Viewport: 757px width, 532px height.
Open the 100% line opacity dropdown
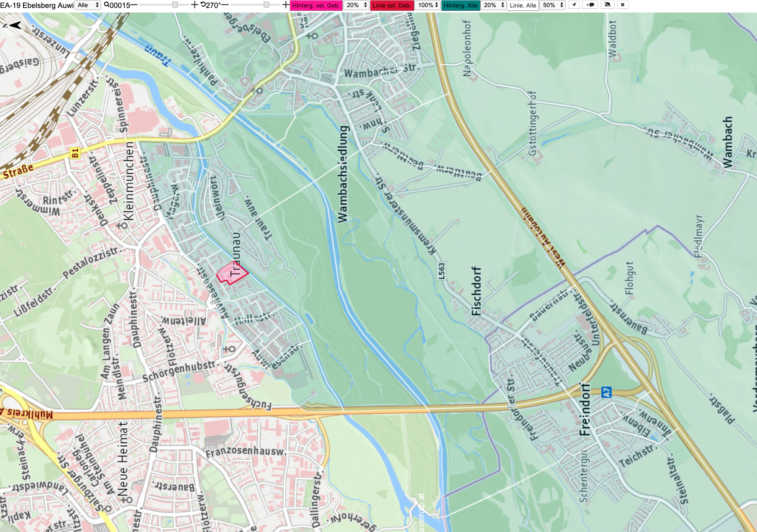pos(427,5)
